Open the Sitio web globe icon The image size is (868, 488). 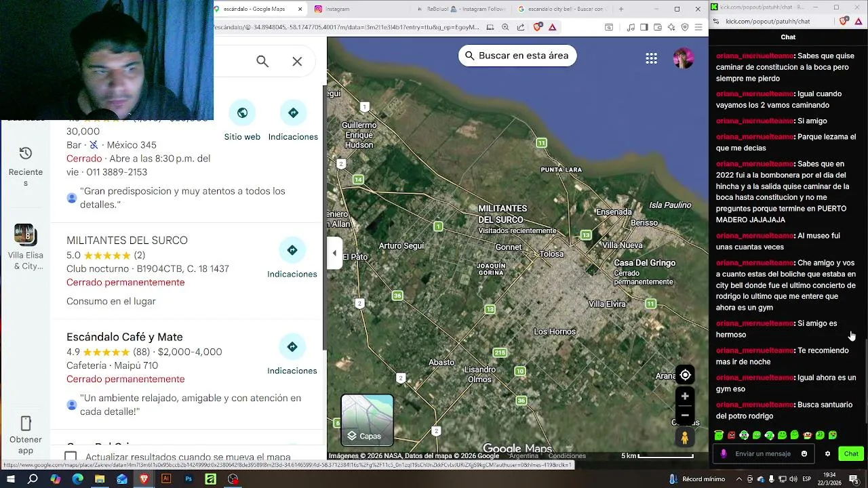coord(242,113)
